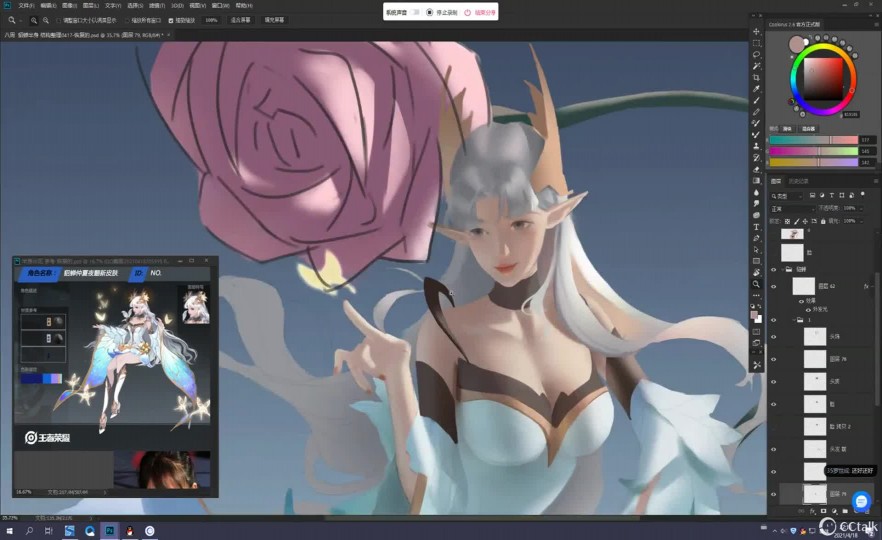882x540 pixels.
Task: Open 文件(F) menu
Action: click(26, 5)
